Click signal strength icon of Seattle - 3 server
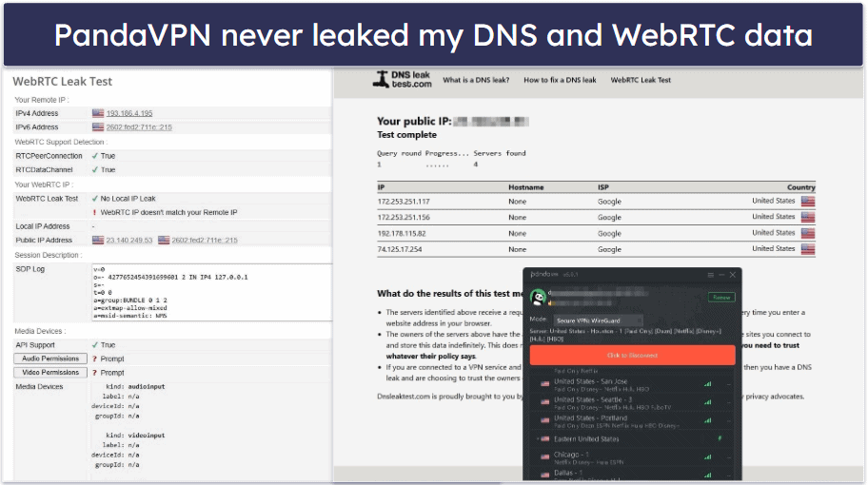The width and height of the screenshot is (868, 485). [707, 402]
